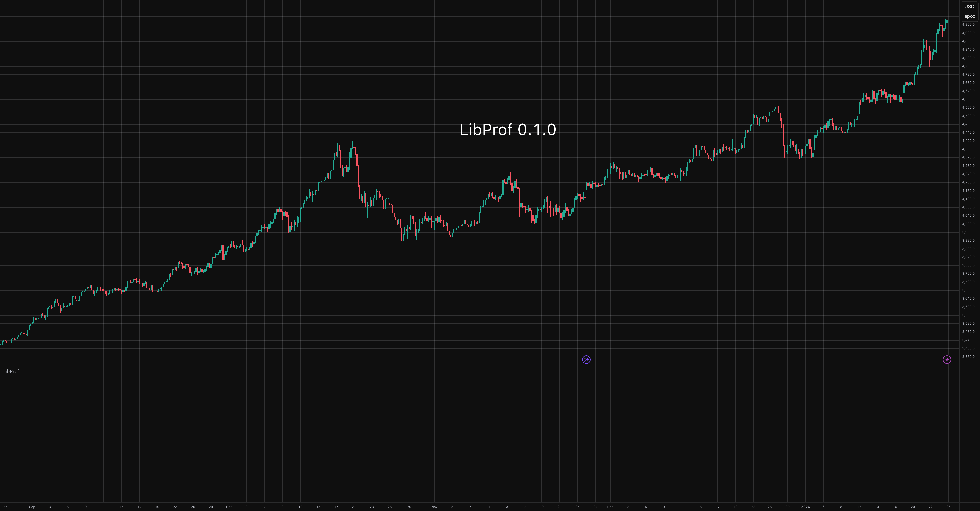The width and height of the screenshot is (980, 511).
Task: Select the Sep label on the time axis
Action: (x=32, y=507)
